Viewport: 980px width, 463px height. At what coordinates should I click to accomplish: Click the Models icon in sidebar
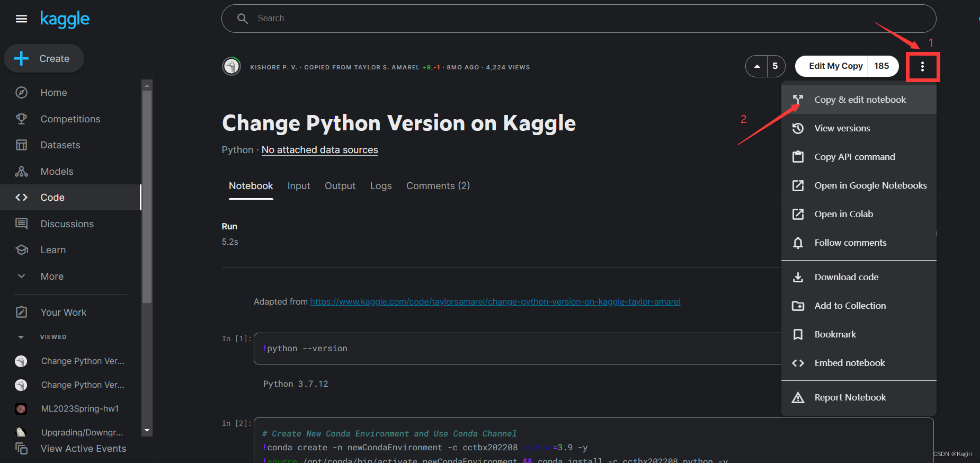(x=21, y=172)
